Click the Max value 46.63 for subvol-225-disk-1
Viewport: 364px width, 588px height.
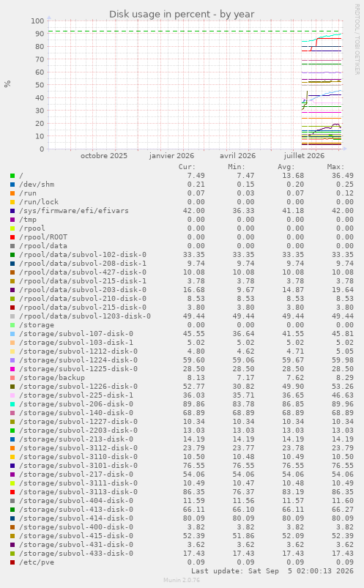343,395
